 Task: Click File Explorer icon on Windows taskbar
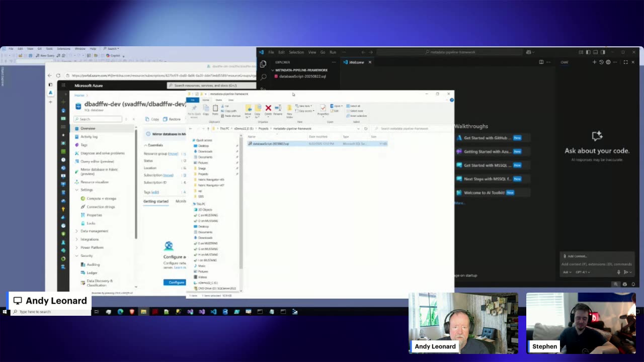pos(143,312)
